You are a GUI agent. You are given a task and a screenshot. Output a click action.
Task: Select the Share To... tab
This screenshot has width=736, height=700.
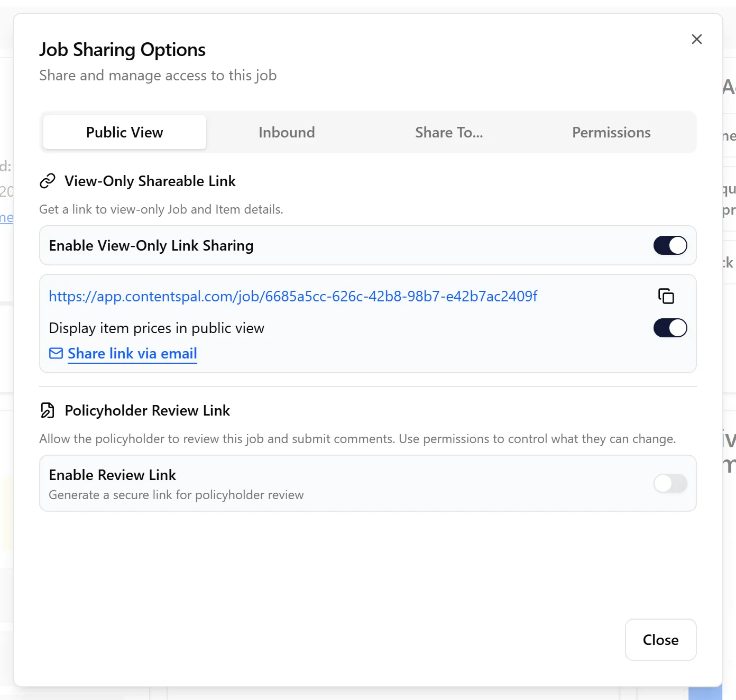pos(449,132)
